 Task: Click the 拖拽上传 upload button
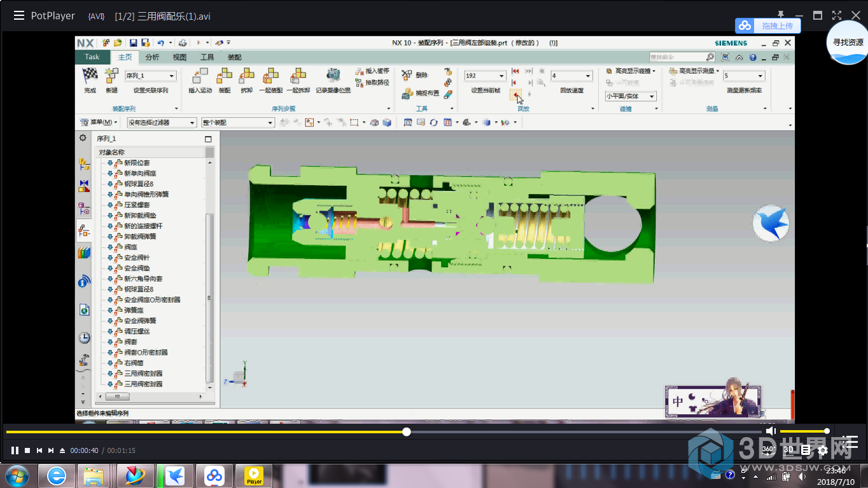(768, 25)
